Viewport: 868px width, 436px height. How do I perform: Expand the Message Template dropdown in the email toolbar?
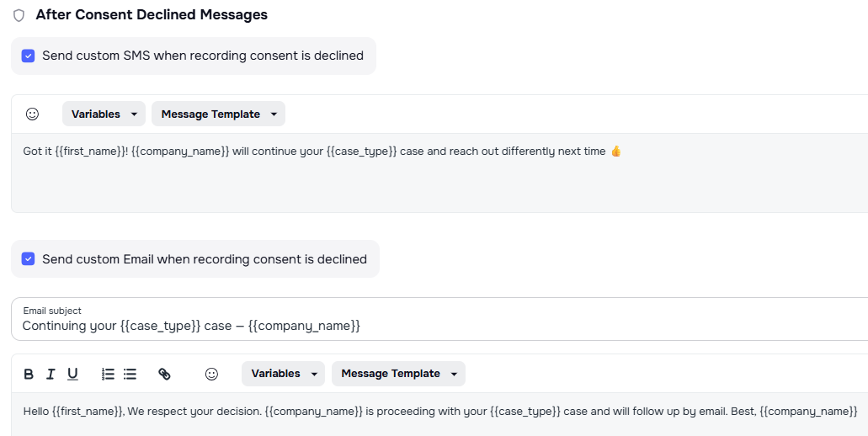pos(398,374)
